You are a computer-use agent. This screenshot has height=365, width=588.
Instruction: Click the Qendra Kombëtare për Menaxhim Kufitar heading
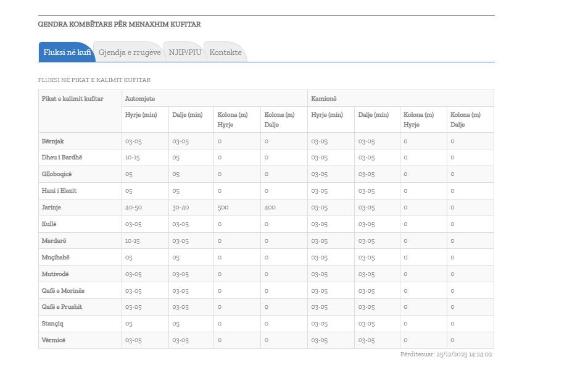tap(119, 25)
